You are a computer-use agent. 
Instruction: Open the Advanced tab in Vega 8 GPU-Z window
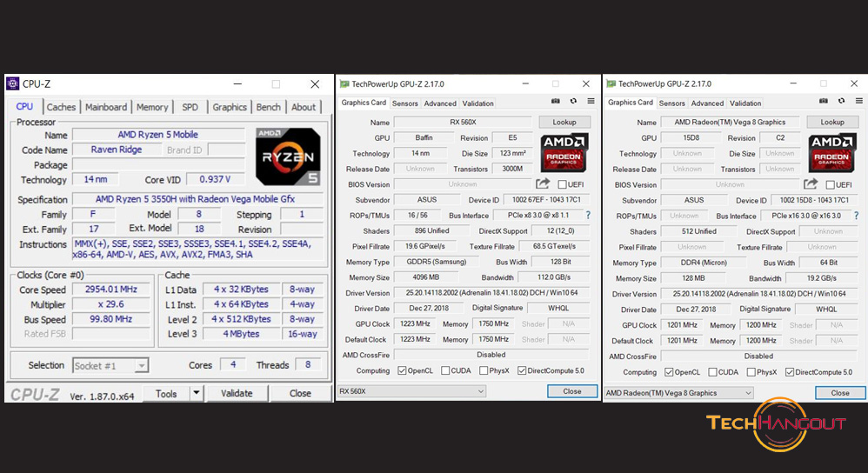click(707, 103)
